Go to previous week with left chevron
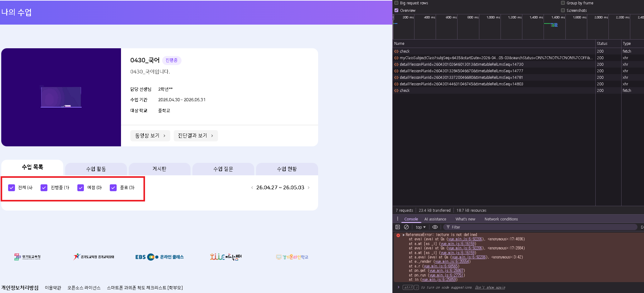 click(x=252, y=187)
